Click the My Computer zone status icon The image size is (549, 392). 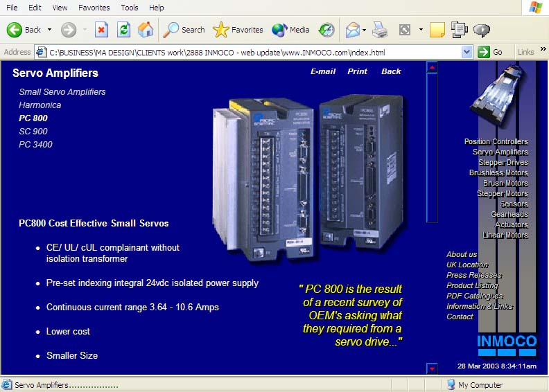[x=451, y=384]
